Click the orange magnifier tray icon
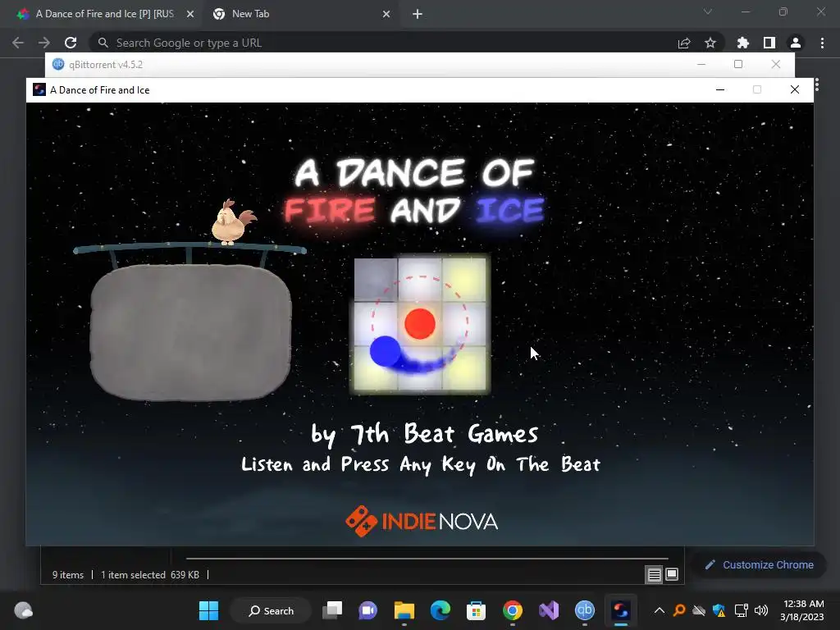 click(x=679, y=610)
